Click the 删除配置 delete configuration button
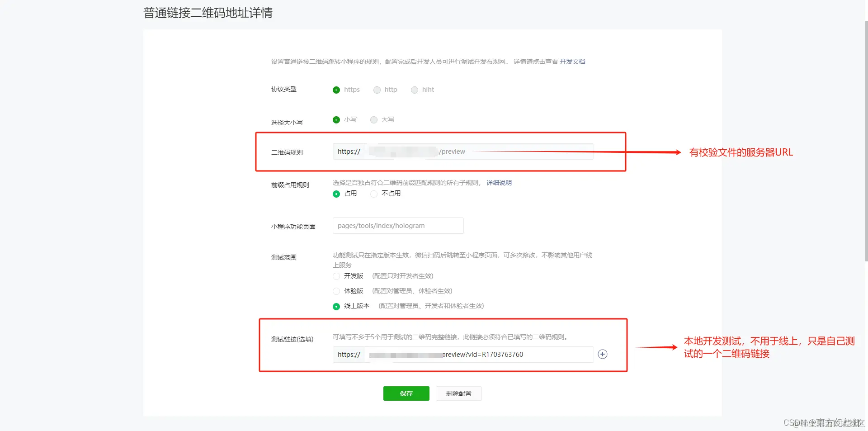The image size is (868, 431). [458, 393]
